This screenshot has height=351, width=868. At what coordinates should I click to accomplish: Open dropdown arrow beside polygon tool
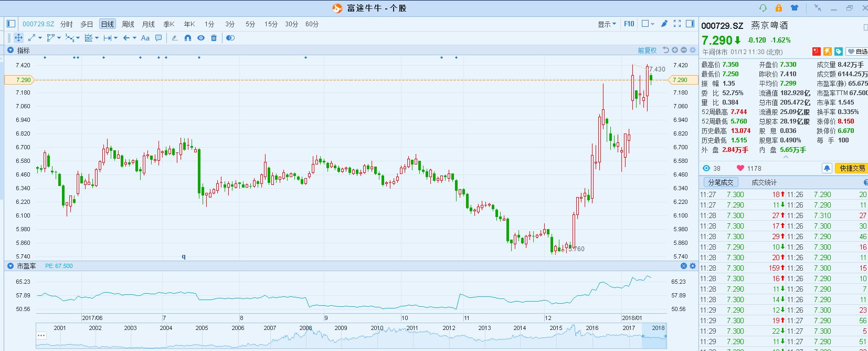pos(59,38)
